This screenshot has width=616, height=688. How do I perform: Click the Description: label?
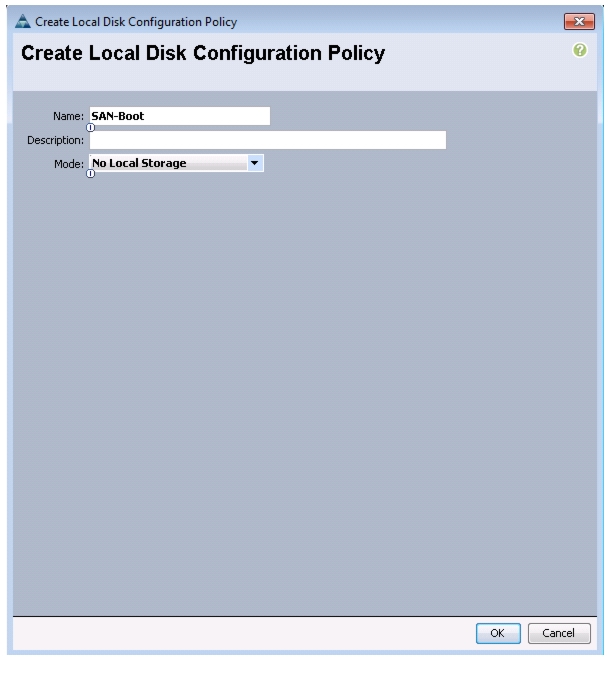coord(55,140)
